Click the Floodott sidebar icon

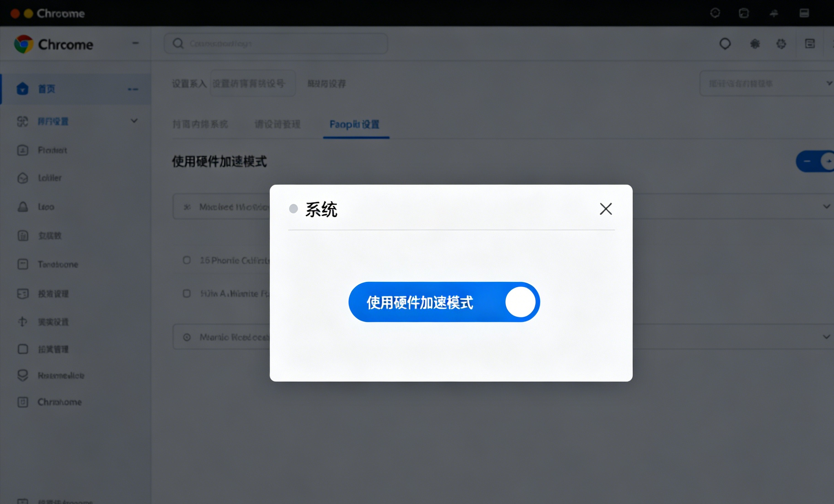click(x=23, y=150)
